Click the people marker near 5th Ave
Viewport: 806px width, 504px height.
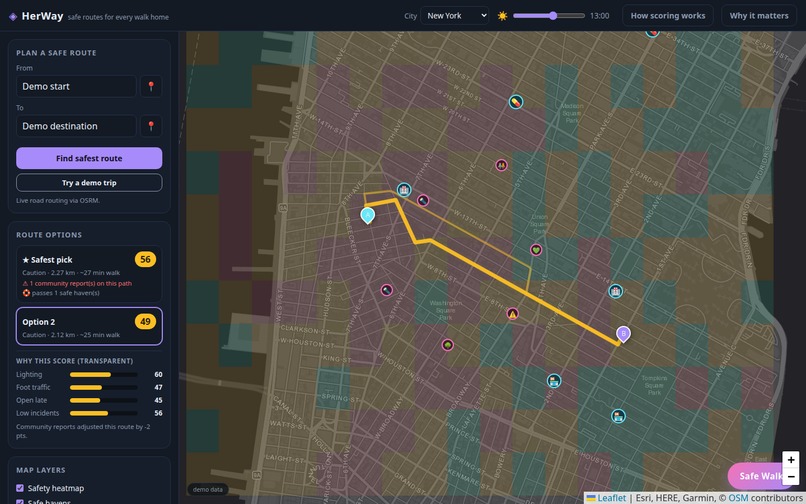coord(501,165)
